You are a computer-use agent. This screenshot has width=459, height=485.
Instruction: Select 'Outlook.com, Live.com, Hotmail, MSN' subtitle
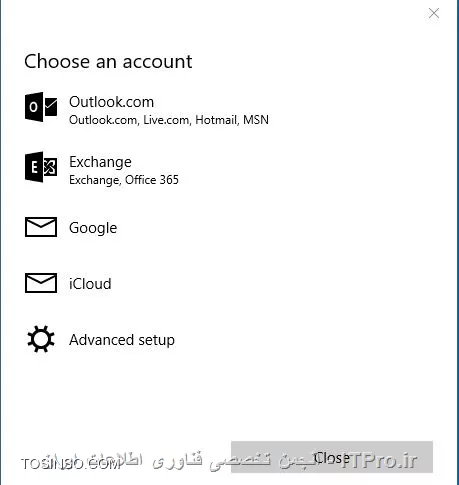click(x=169, y=120)
